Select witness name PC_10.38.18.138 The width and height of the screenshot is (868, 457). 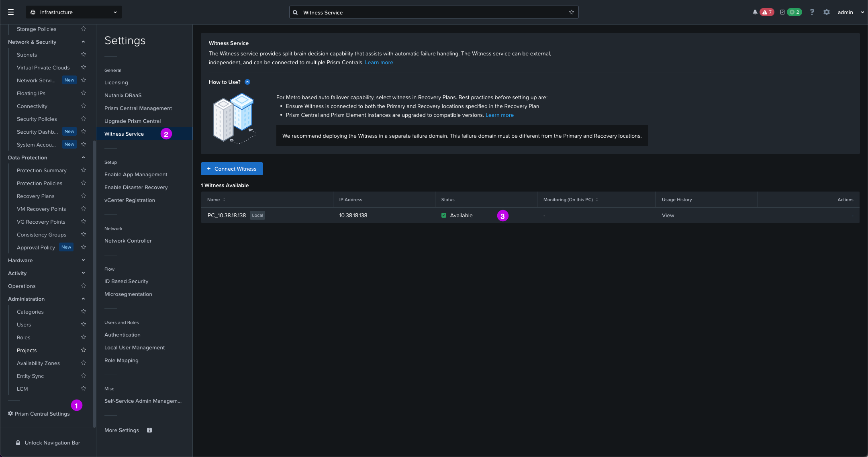pyautogui.click(x=227, y=215)
